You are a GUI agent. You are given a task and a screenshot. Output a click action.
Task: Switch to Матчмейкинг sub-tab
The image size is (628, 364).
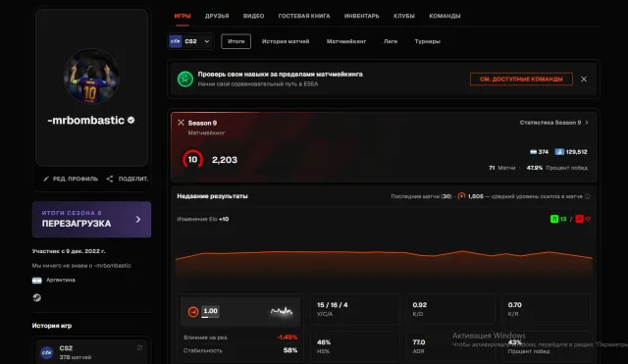coord(346,41)
